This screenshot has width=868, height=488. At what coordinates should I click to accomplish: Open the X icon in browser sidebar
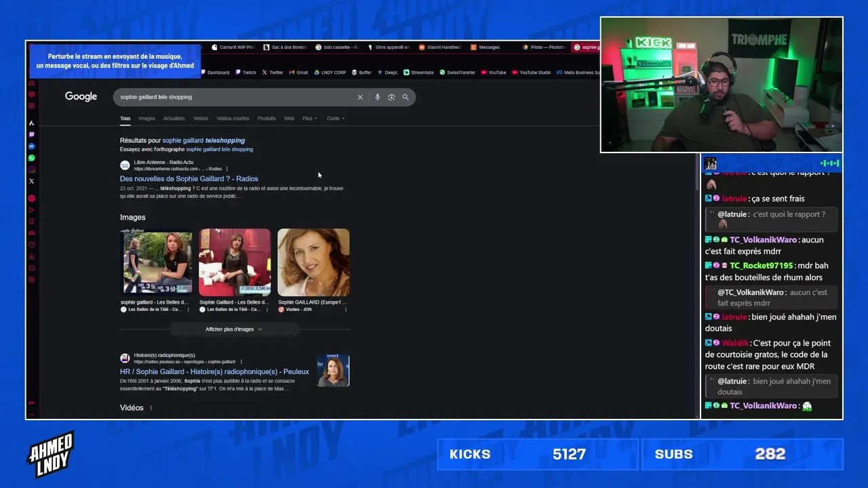(31, 181)
